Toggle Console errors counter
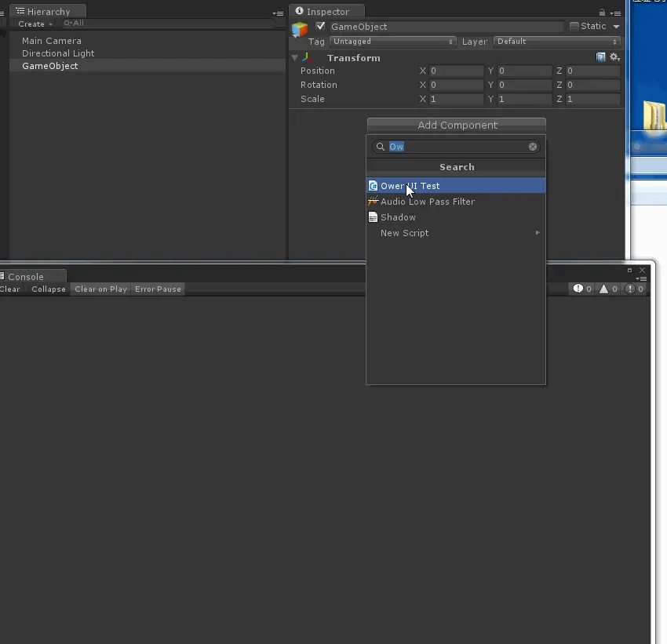The width and height of the screenshot is (667, 644). tap(634, 289)
